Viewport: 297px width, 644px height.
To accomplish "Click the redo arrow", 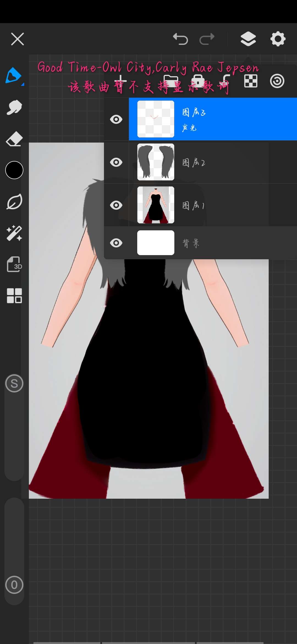I will (x=207, y=39).
